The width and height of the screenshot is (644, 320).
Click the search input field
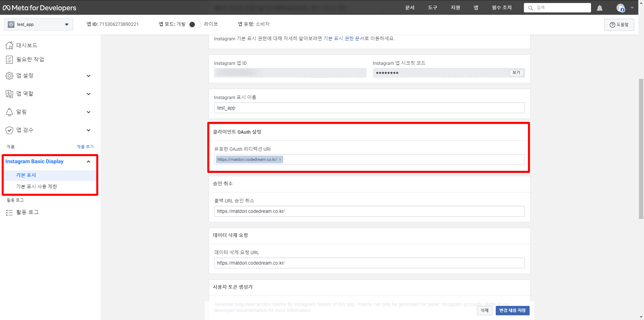[x=557, y=8]
